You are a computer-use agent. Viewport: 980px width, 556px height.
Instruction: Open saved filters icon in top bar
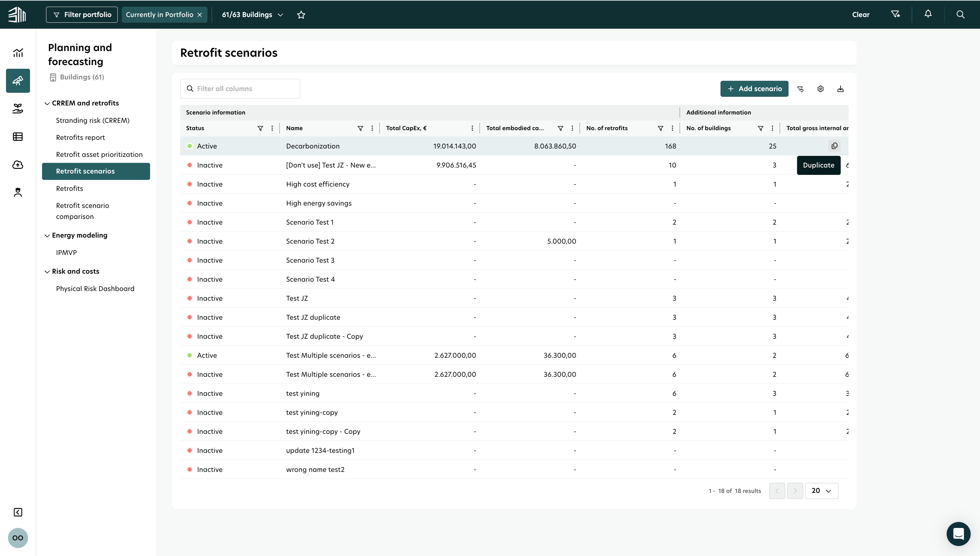tap(895, 14)
